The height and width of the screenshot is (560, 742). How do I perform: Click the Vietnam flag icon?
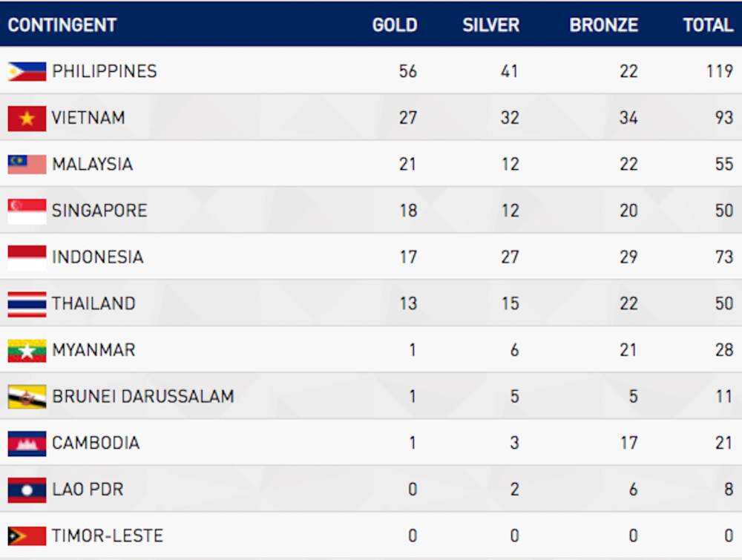point(27,118)
